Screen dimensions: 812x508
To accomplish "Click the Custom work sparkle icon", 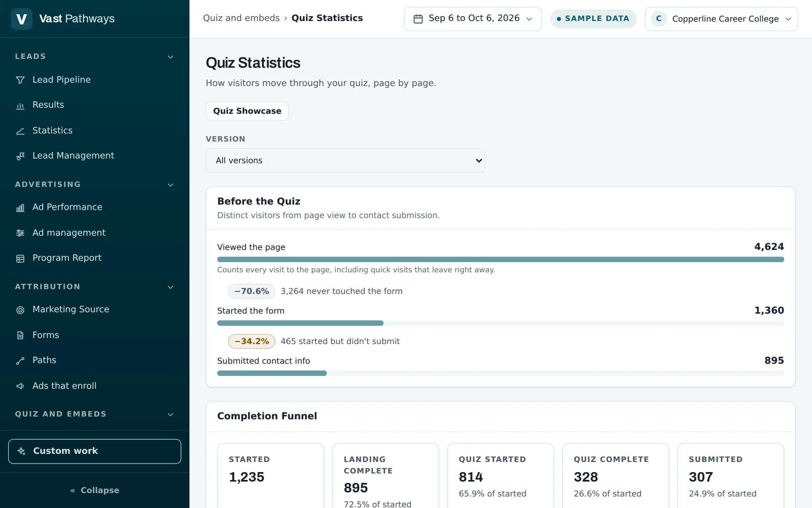I will coord(21,451).
